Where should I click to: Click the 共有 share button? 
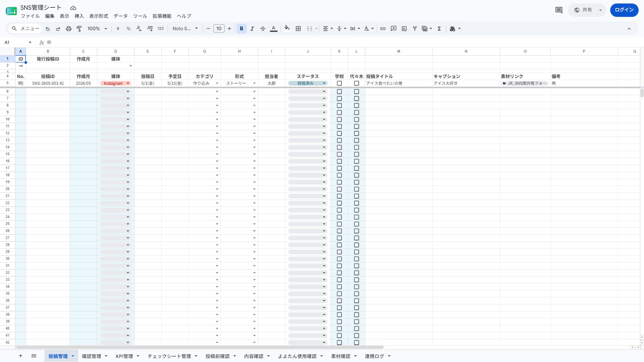(x=583, y=10)
